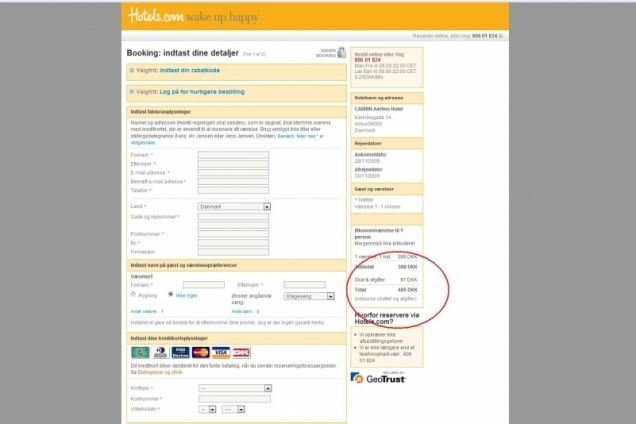Select the Ikke-ryger radio button
The image size is (636, 424).
click(170, 296)
